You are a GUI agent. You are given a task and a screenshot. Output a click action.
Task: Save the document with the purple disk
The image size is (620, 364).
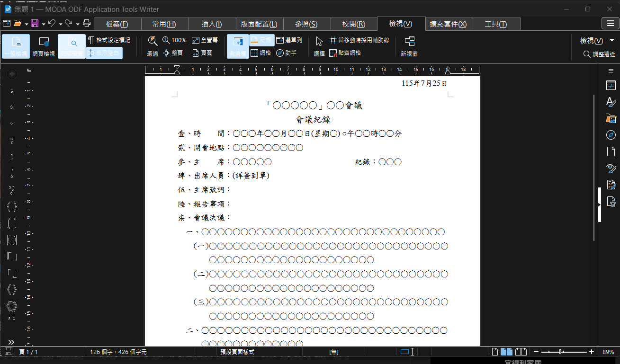pyautogui.click(x=35, y=23)
